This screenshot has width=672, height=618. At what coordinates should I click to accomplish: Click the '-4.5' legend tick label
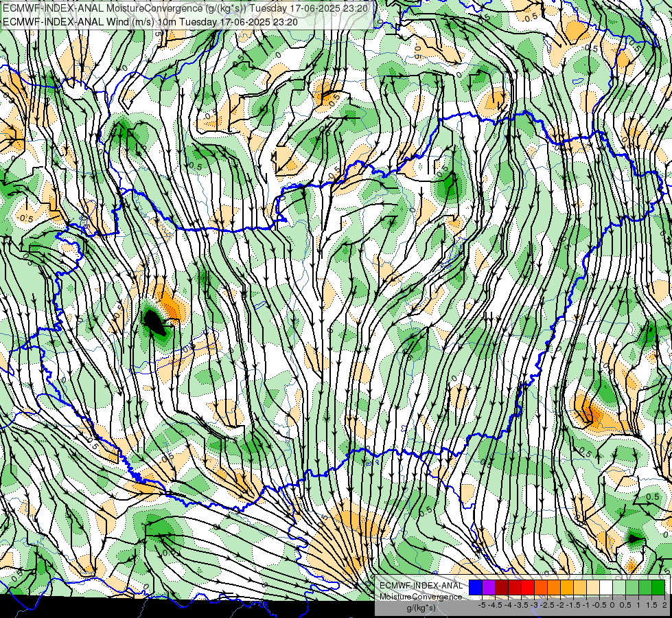point(495,605)
